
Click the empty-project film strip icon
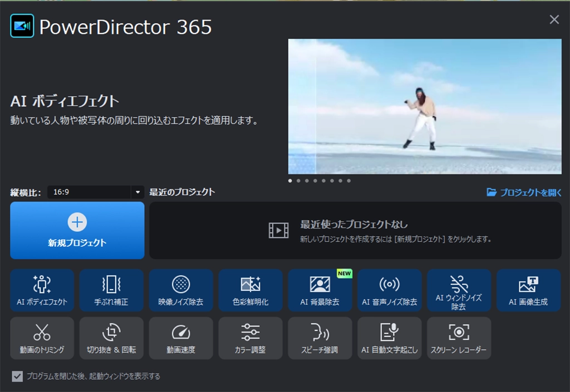pyautogui.click(x=278, y=231)
